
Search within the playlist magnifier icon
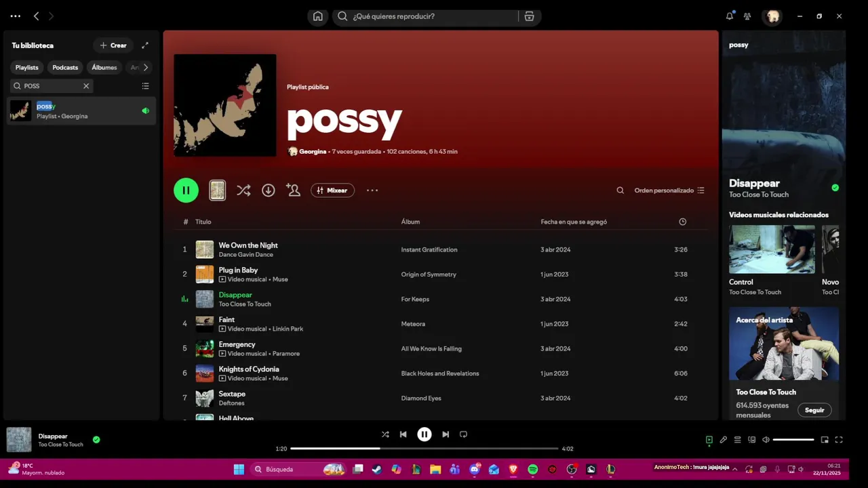click(620, 190)
